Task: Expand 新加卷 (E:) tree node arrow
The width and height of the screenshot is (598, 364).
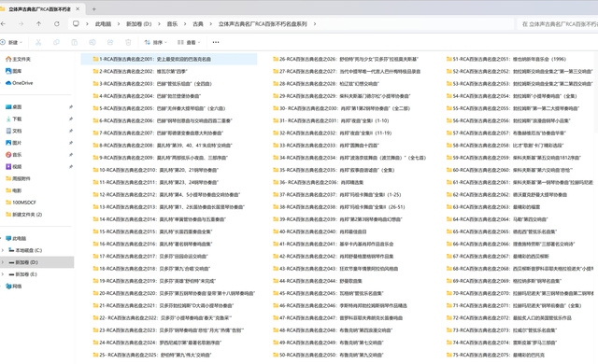Action: (x=3, y=274)
